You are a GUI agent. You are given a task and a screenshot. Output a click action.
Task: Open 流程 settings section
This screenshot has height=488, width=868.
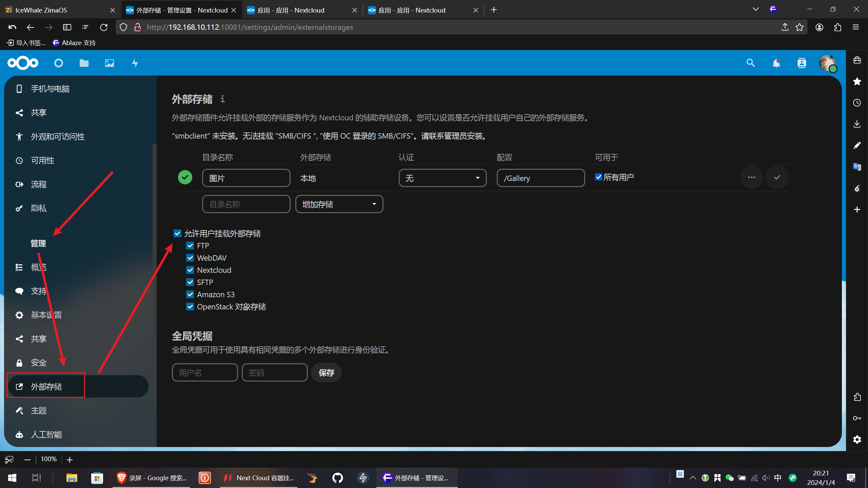[x=78, y=184]
